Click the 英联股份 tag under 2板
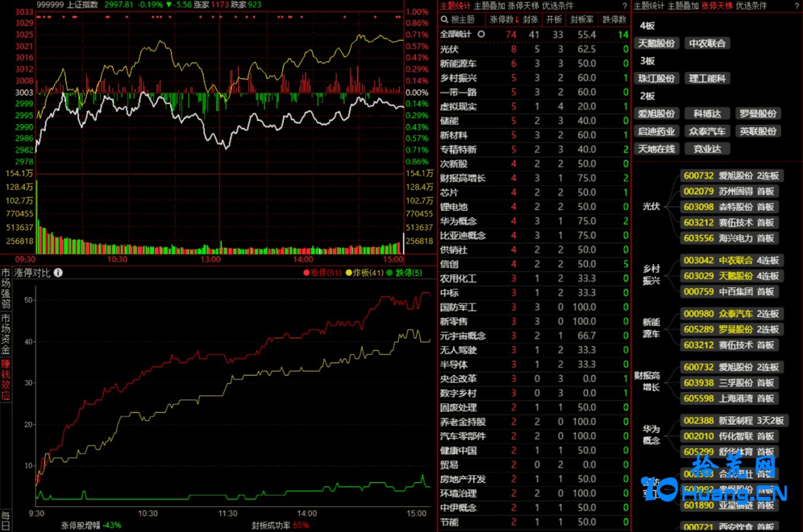Screen dimensions: 803x532 pyautogui.click(x=758, y=131)
